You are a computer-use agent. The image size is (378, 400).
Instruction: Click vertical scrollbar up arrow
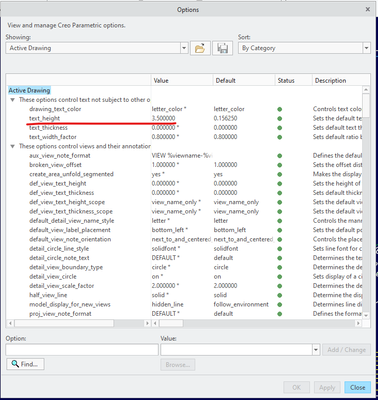pyautogui.click(x=366, y=90)
